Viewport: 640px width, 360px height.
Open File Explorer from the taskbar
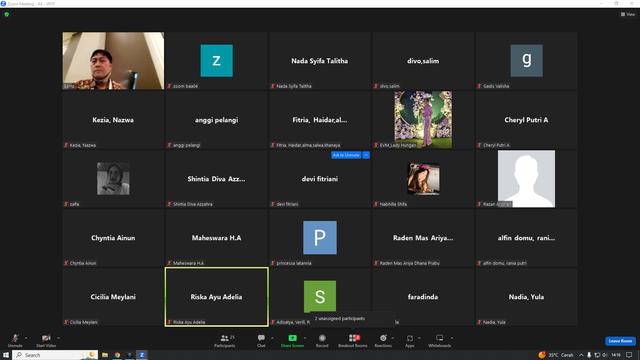point(105,355)
